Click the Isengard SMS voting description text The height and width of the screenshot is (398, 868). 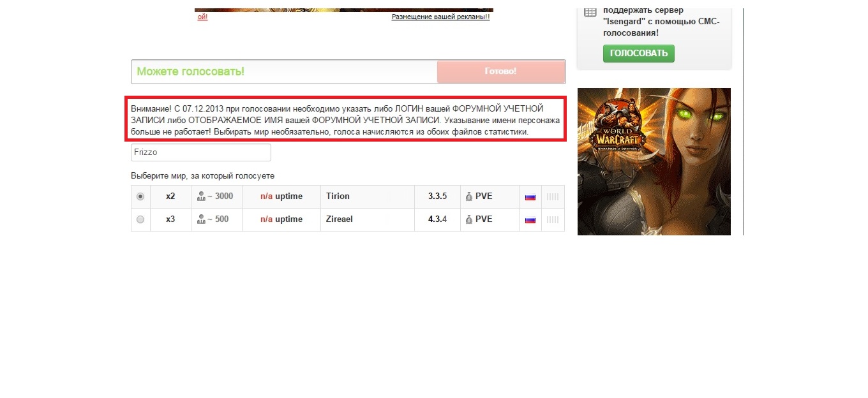661,22
